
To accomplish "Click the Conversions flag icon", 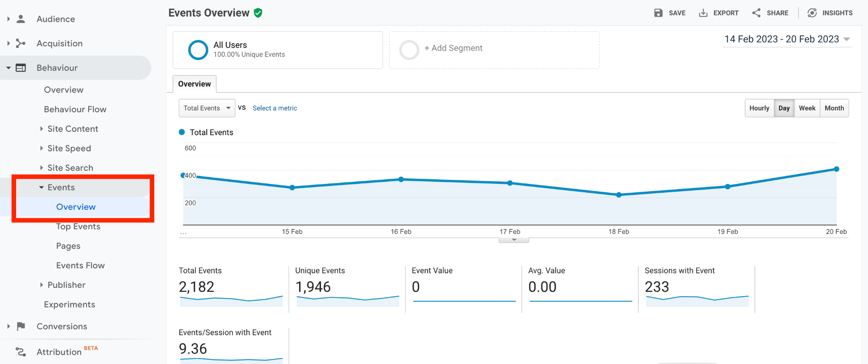I will click(x=21, y=326).
